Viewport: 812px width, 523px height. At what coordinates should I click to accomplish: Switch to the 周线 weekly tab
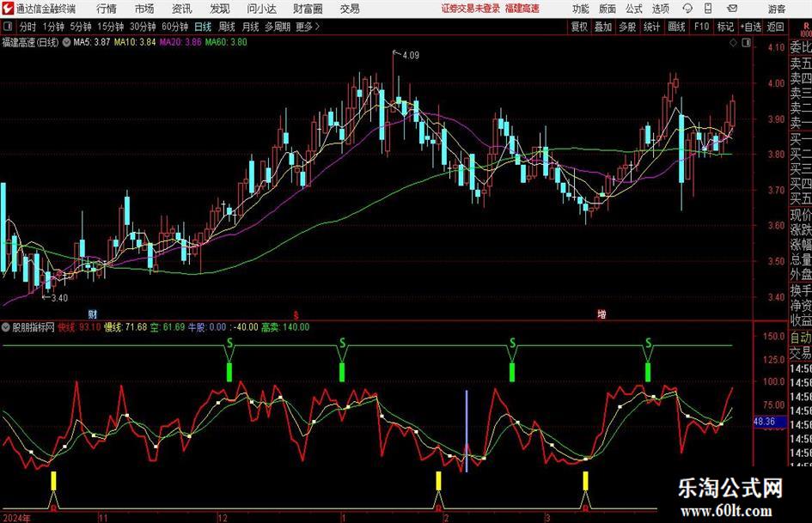click(227, 27)
